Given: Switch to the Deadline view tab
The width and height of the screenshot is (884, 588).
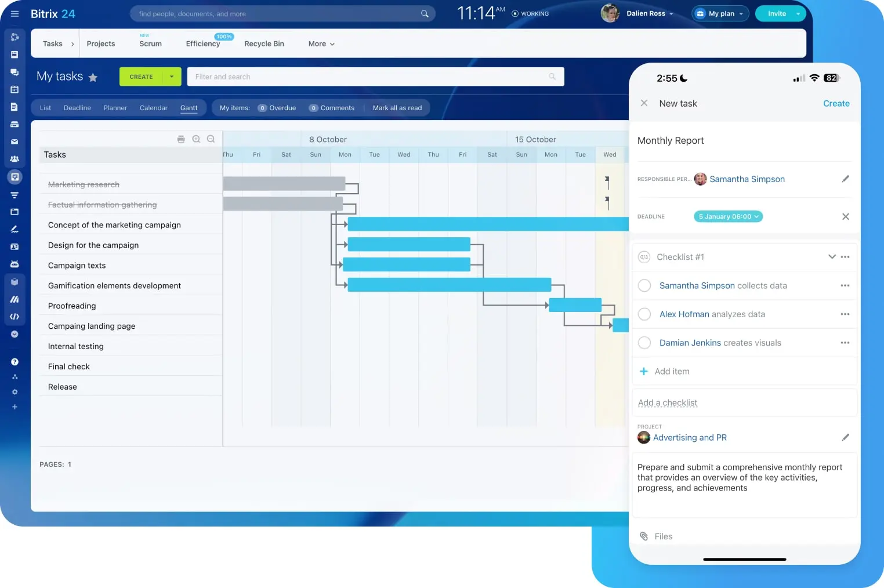Looking at the screenshot, I should (x=77, y=107).
